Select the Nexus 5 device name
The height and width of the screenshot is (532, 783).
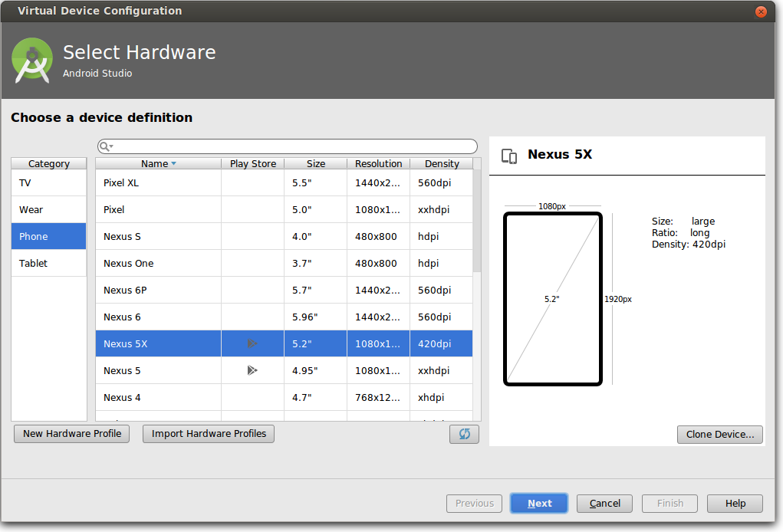(x=122, y=371)
